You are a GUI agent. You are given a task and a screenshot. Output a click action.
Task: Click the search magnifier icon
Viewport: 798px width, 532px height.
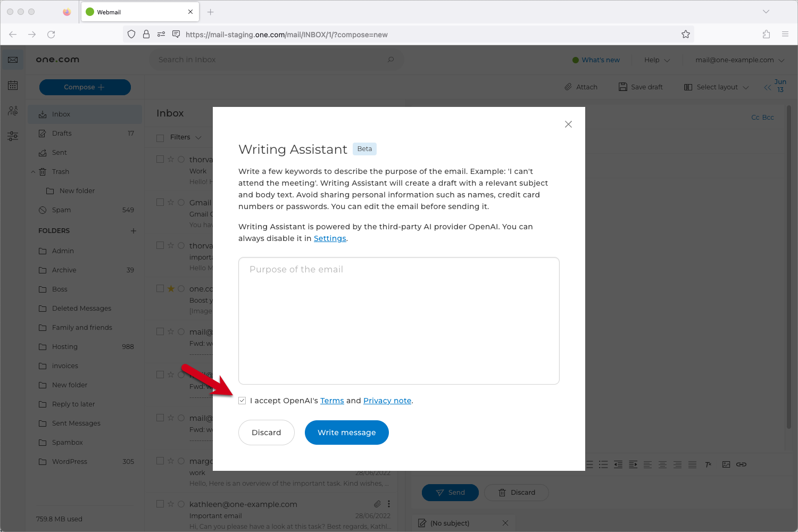391,60
